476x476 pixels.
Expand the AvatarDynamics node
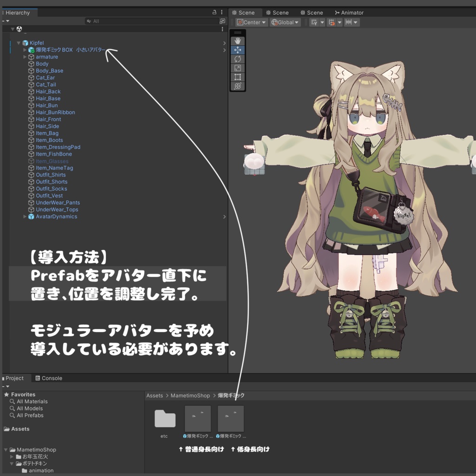(25, 216)
